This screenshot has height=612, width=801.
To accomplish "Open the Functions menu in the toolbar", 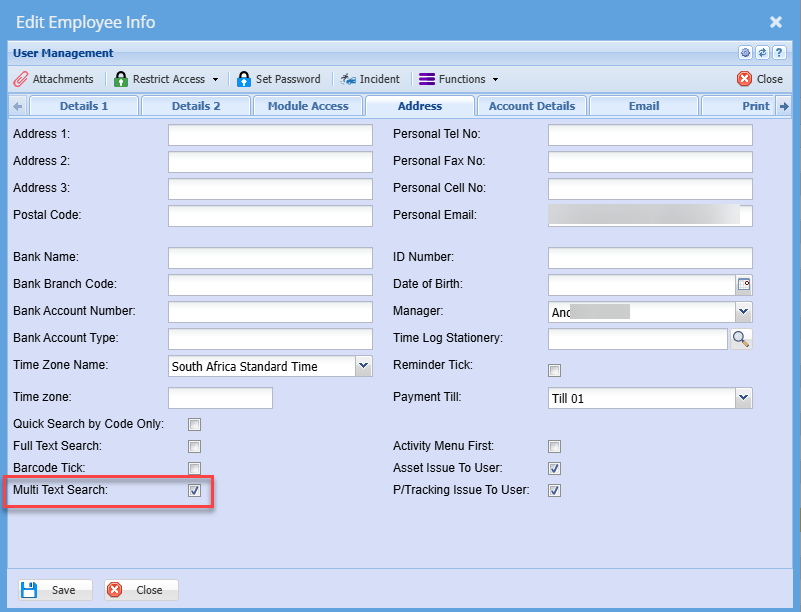I will (x=458, y=79).
